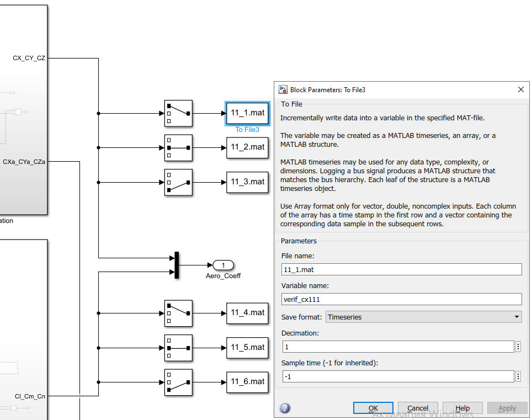Select the 11_5.mat To File block
Viewport: 532px width, 420px height.
point(247,348)
